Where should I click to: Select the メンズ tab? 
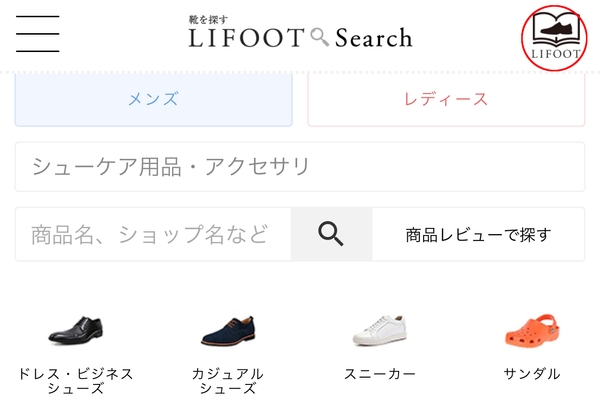tap(153, 99)
